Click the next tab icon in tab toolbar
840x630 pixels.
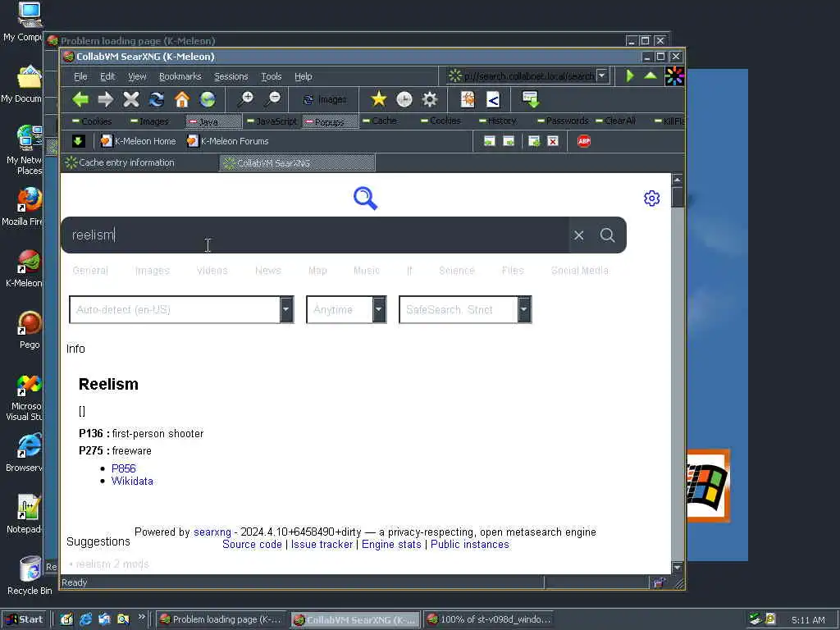509,141
